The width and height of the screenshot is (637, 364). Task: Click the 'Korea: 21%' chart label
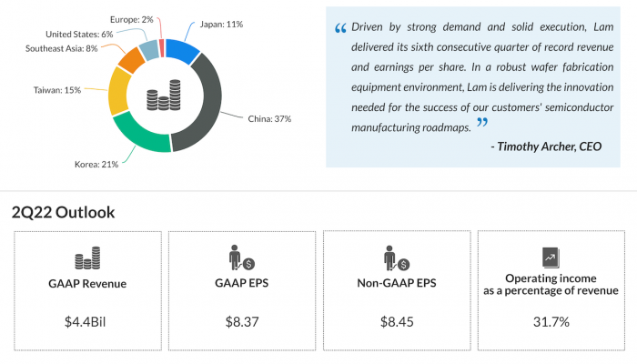96,165
